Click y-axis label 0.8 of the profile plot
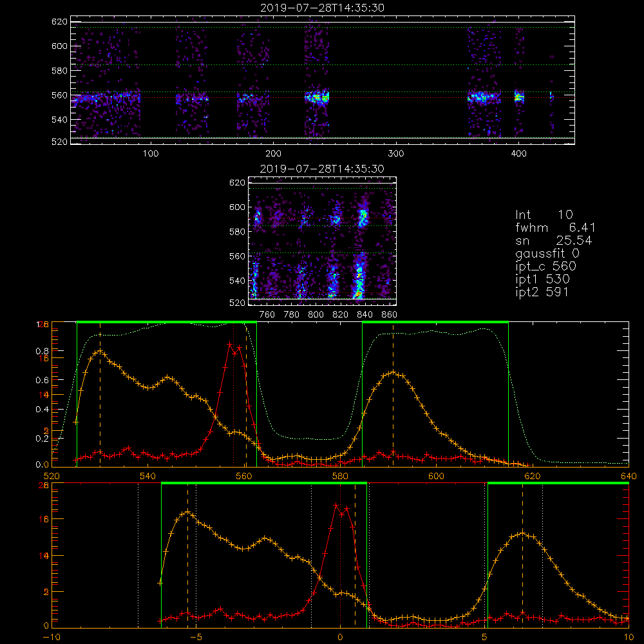 42,351
